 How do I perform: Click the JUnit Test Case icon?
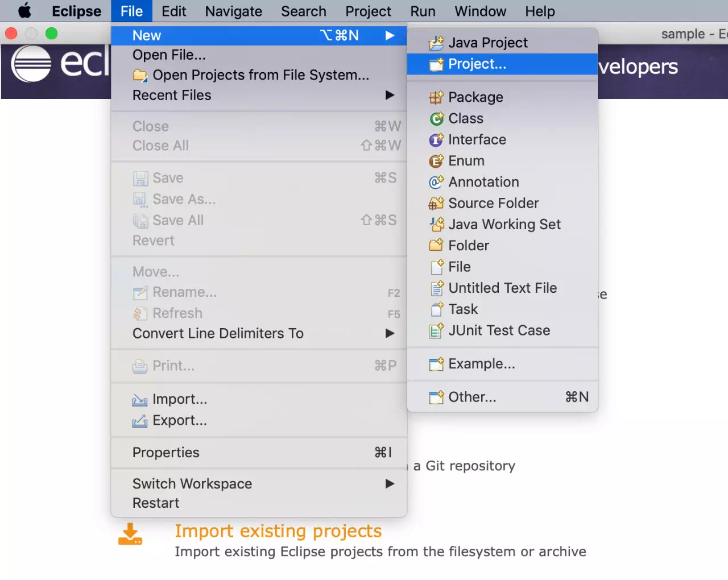coord(436,330)
